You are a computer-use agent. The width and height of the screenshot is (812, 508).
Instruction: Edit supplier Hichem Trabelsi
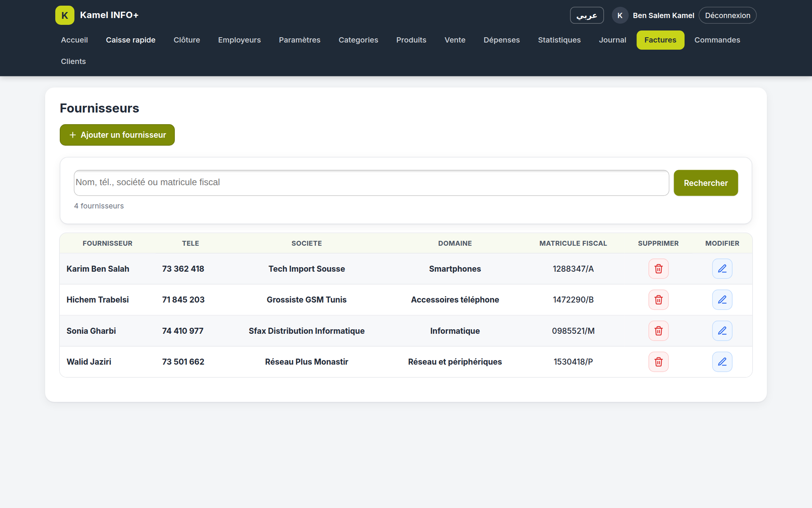[722, 300]
